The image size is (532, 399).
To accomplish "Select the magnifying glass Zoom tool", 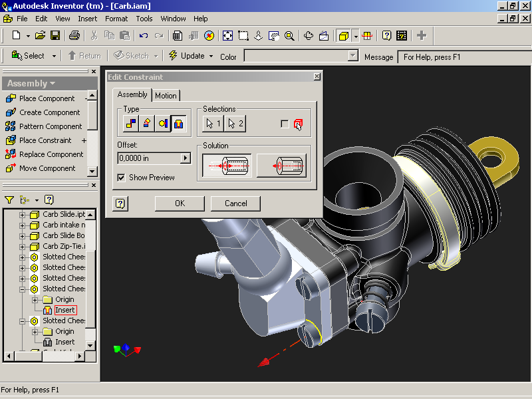I will [289, 35].
